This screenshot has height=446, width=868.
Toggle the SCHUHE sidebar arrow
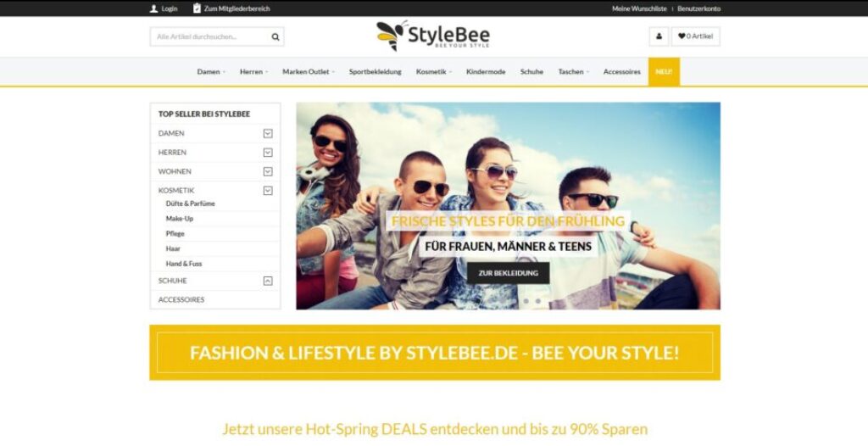tap(268, 281)
